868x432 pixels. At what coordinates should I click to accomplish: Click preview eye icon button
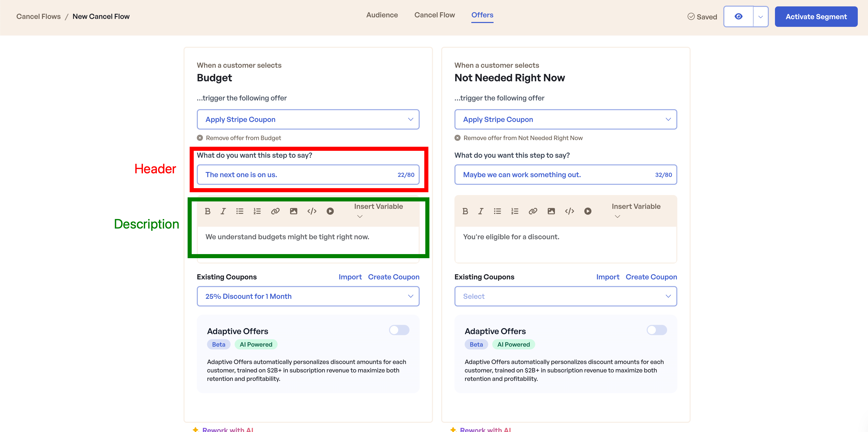coord(738,17)
